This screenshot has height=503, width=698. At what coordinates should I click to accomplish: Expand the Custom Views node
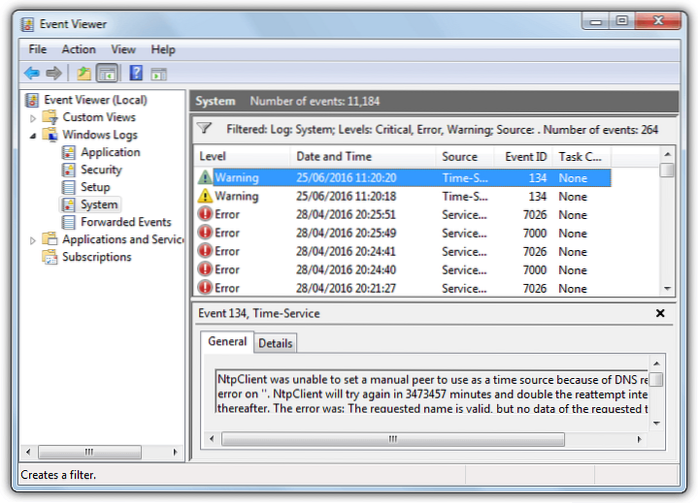point(33,118)
